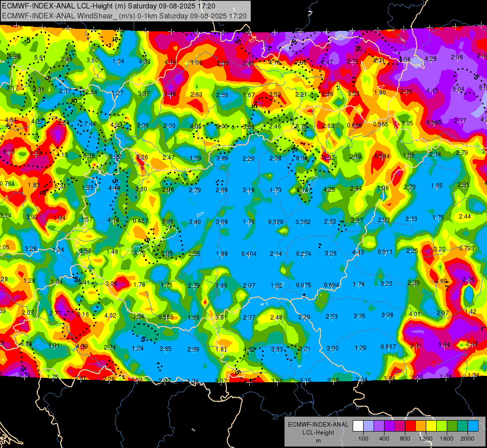The width and height of the screenshot is (487, 448).
Task: Click the wind shear value '5.16'
Action: [83, 314]
